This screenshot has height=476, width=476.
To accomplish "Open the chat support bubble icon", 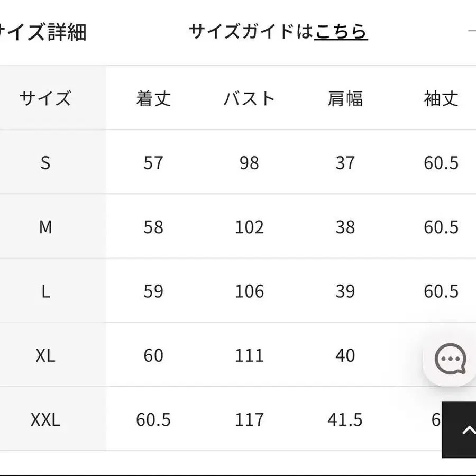I will coord(450,360).
